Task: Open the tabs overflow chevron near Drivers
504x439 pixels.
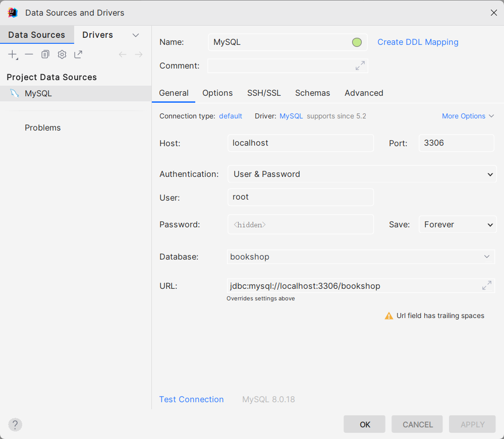Action: pyautogui.click(x=136, y=35)
